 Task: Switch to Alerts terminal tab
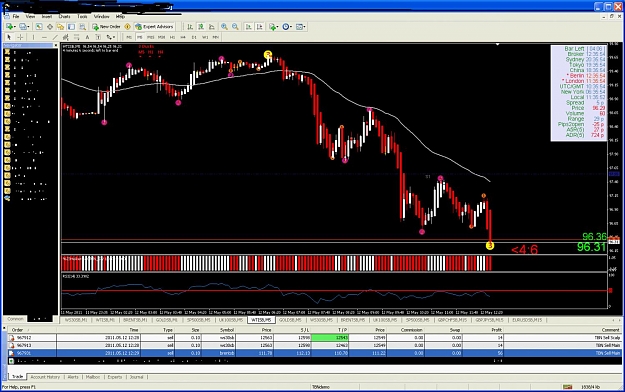tap(73, 377)
